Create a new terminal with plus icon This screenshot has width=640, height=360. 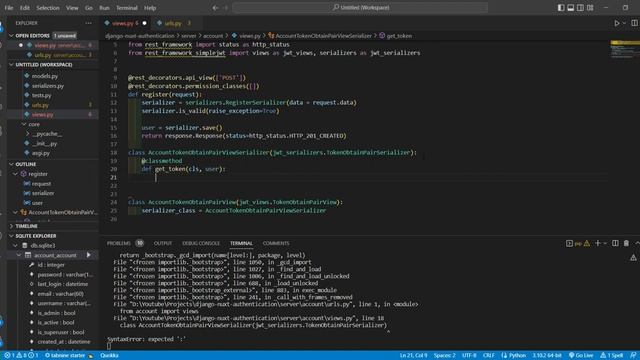pyautogui.click(x=598, y=243)
